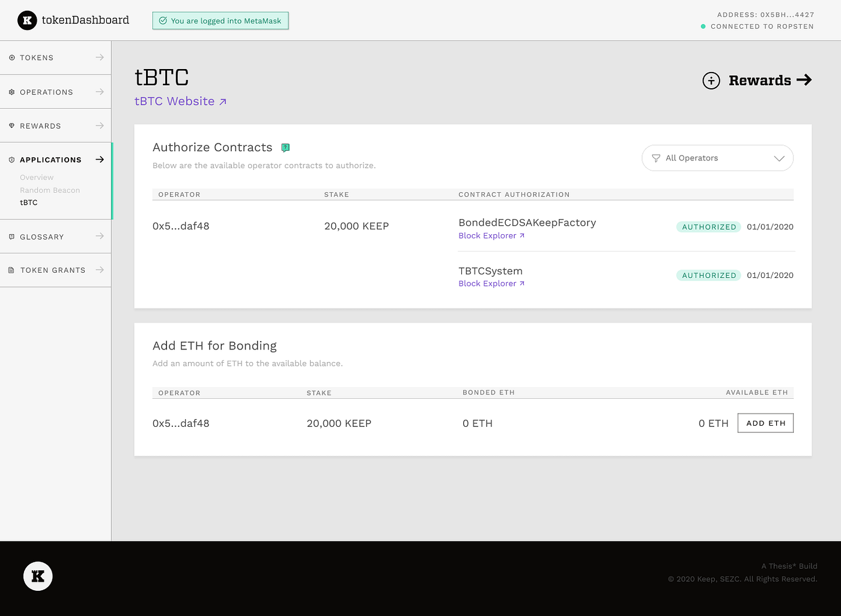Viewport: 841px width, 616px height.
Task: Open Block Explorer for BondedECDSAKeepFactory
Action: (491, 235)
